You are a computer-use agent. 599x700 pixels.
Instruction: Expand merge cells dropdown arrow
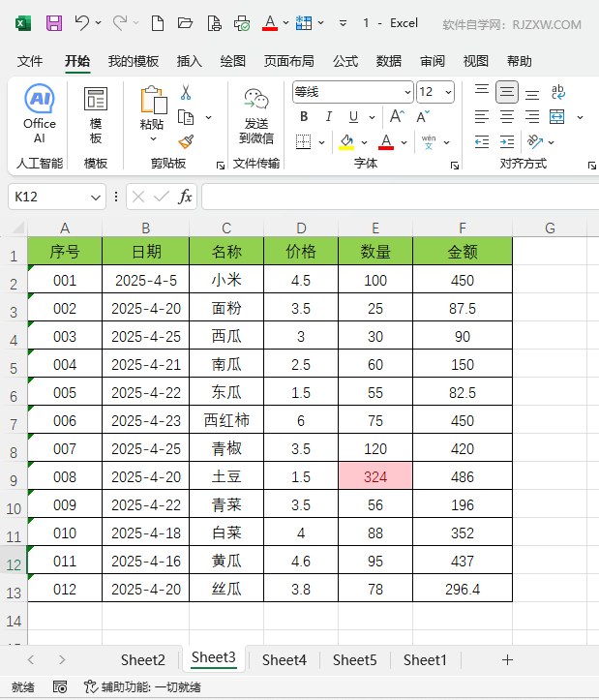click(580, 117)
